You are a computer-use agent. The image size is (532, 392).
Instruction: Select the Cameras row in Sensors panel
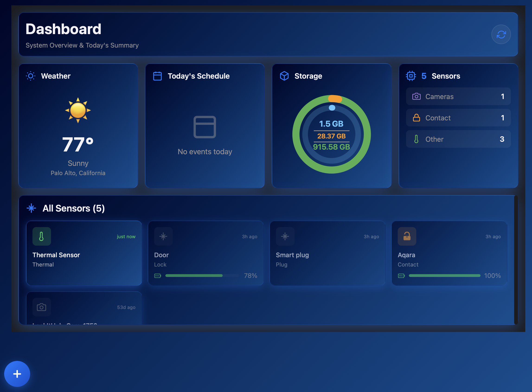[458, 96]
